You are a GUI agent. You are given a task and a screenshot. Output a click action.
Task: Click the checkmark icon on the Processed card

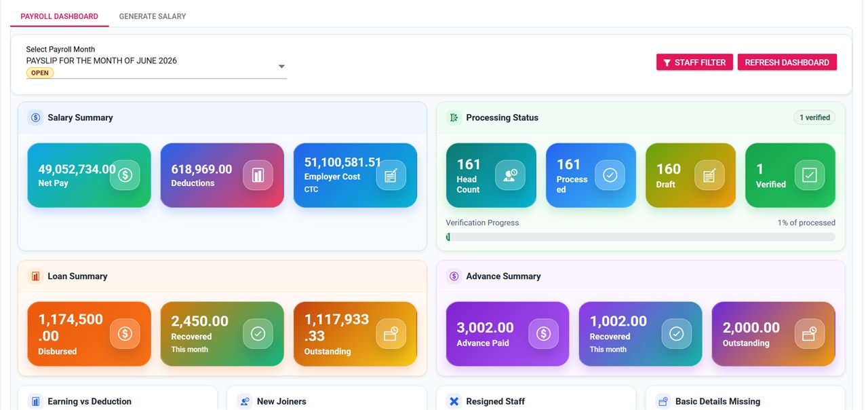(610, 175)
